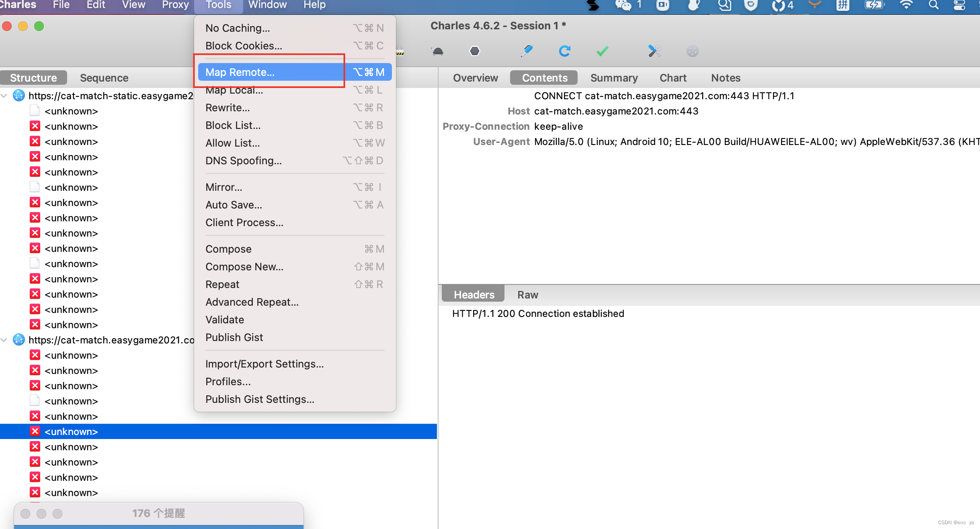Viewport: 980px width, 529px height.
Task: Click the WeChat icon in menu bar
Action: pos(623,5)
